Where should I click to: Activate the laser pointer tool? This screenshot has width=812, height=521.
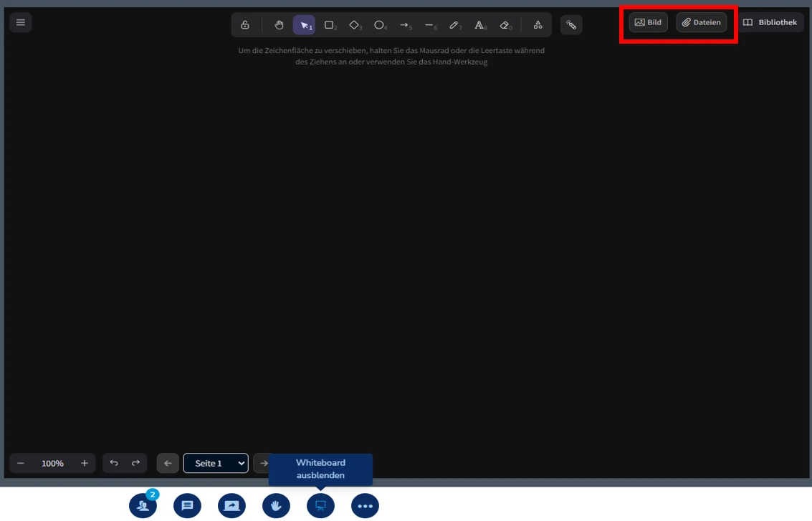point(571,24)
